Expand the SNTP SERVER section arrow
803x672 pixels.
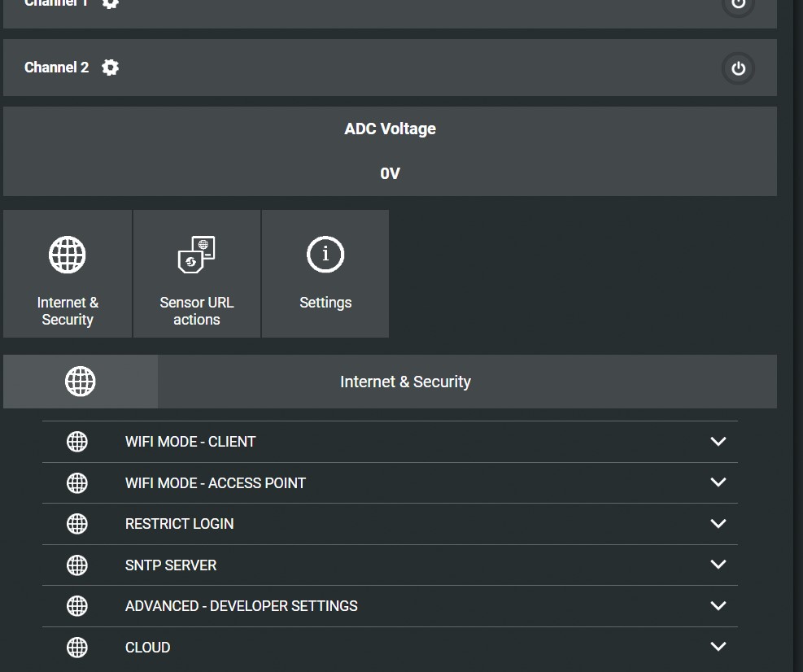[718, 565]
